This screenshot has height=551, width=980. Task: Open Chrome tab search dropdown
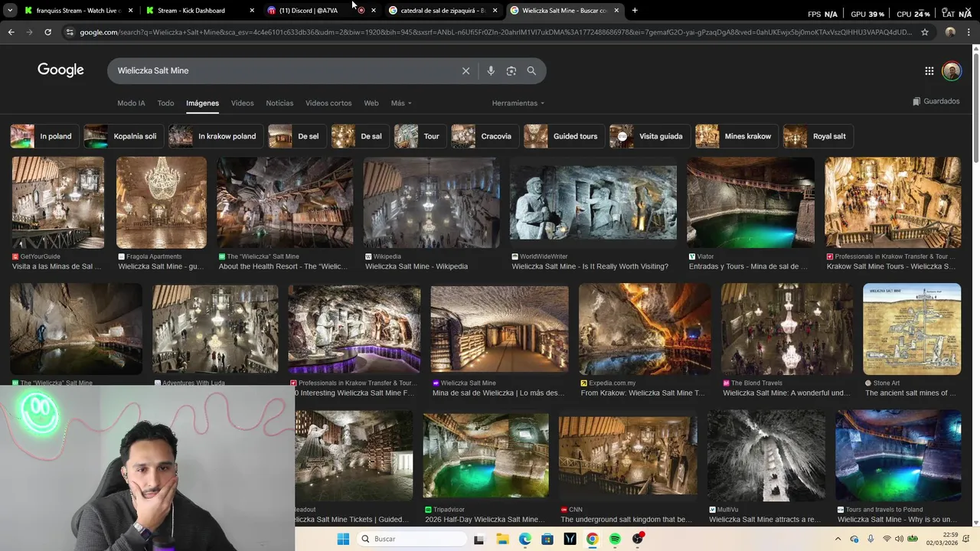coord(9,11)
